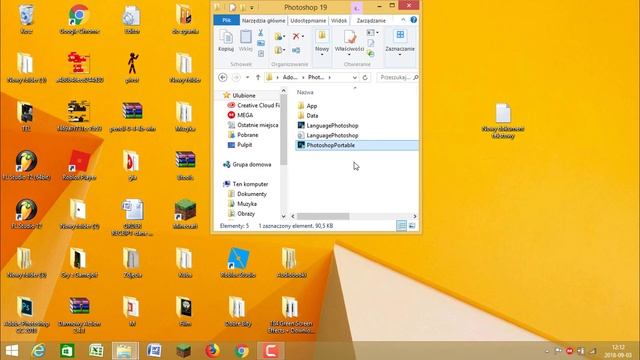Open the delete options dropdown arrow
The width and height of the screenshot is (640, 360).
pos(303,36)
